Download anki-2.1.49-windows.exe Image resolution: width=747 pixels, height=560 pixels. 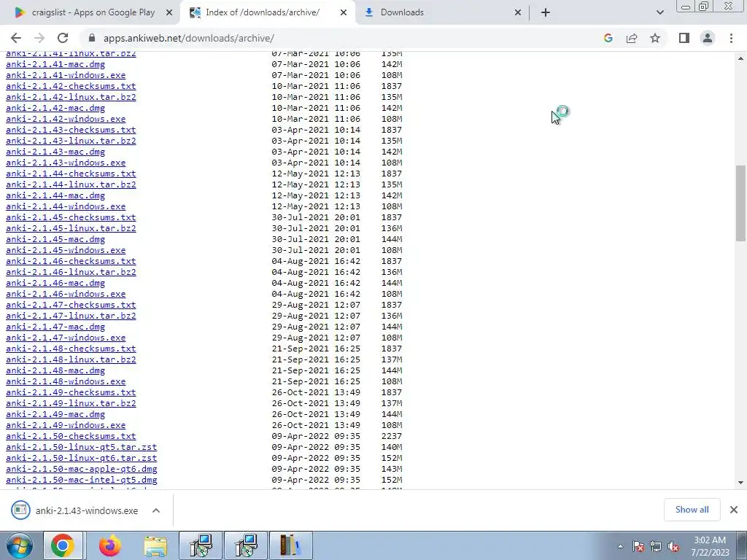pos(66,425)
